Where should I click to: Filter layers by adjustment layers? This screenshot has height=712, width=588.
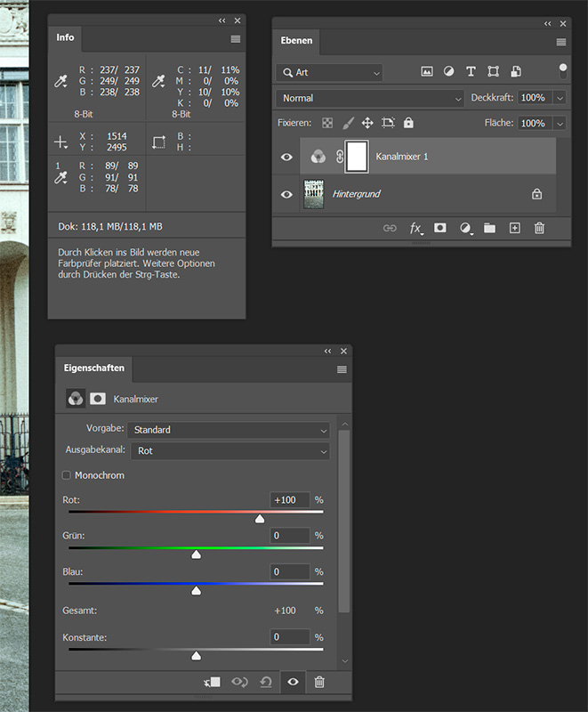448,71
